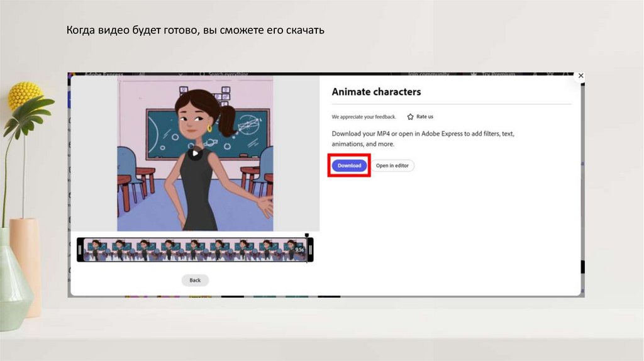Click the blue Download button
The width and height of the screenshot is (644, 361).
pos(349,165)
